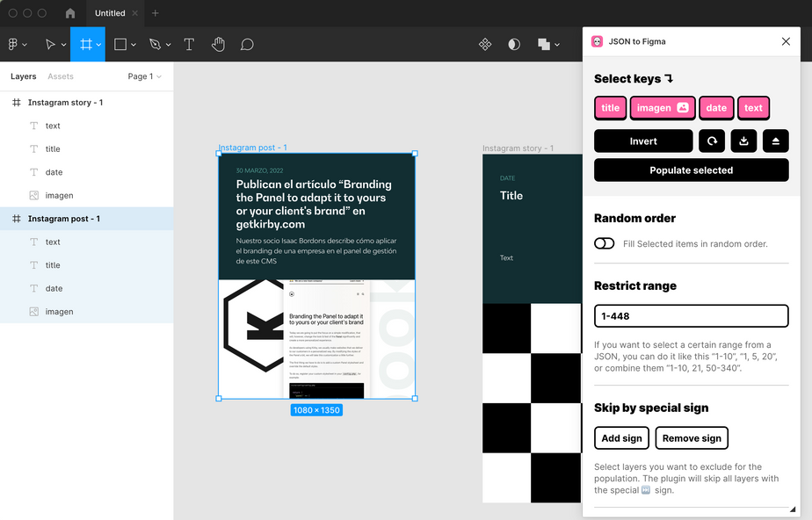Select the Hand tool
Image resolution: width=812 pixels, height=520 pixels.
218,45
